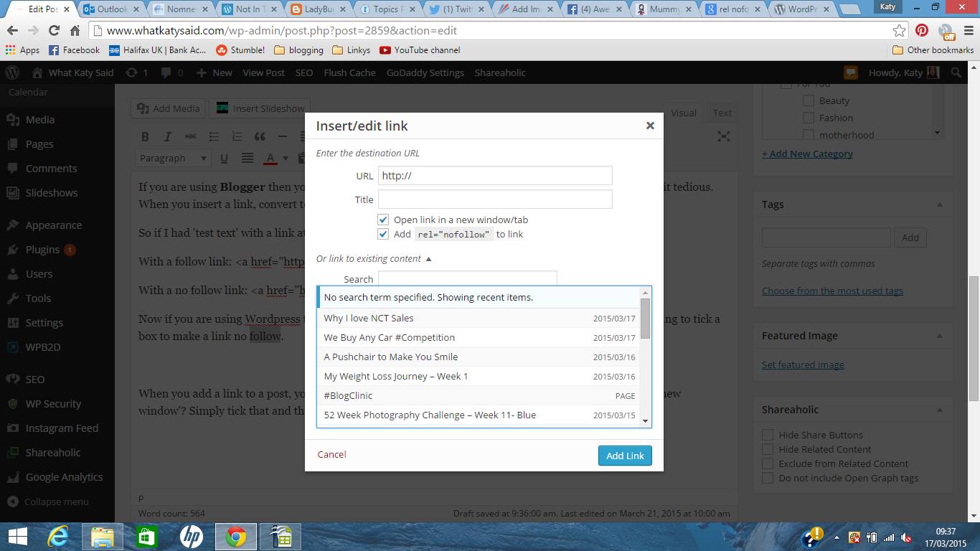This screenshot has width=980, height=551.
Task: Bookmark this page with the star icon
Action: click(x=900, y=31)
